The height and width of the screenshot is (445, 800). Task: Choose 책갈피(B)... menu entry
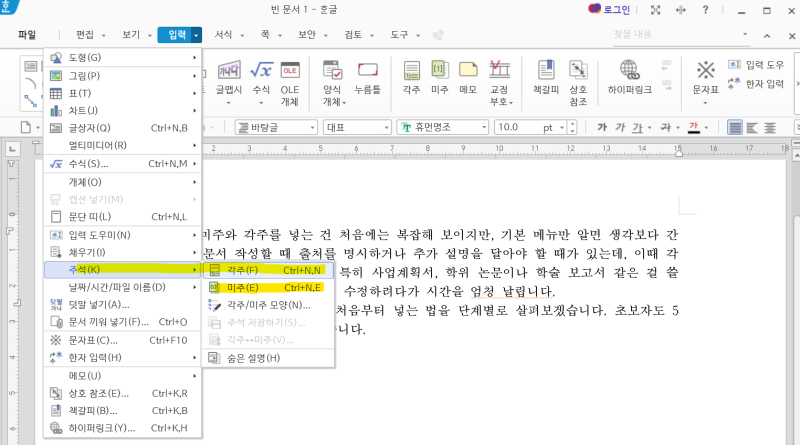(x=123, y=411)
